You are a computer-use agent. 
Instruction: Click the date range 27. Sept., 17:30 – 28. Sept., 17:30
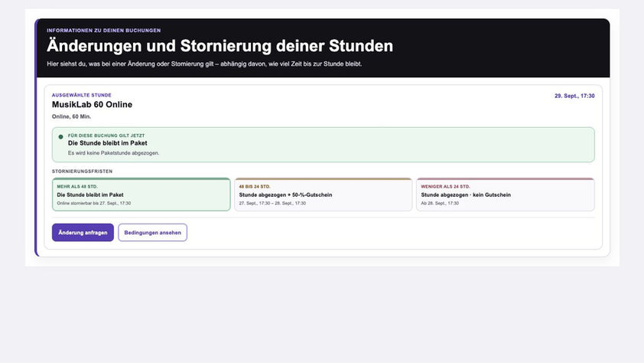(x=272, y=203)
